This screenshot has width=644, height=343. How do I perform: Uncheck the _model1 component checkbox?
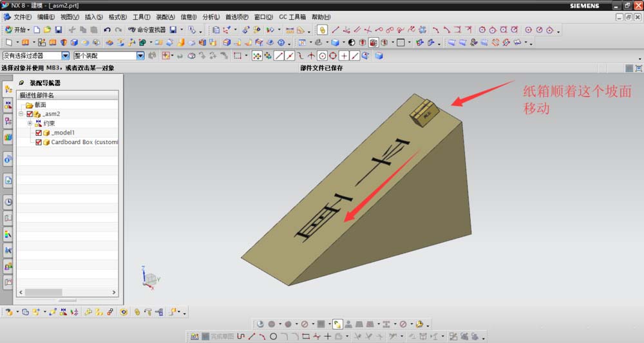coord(39,133)
